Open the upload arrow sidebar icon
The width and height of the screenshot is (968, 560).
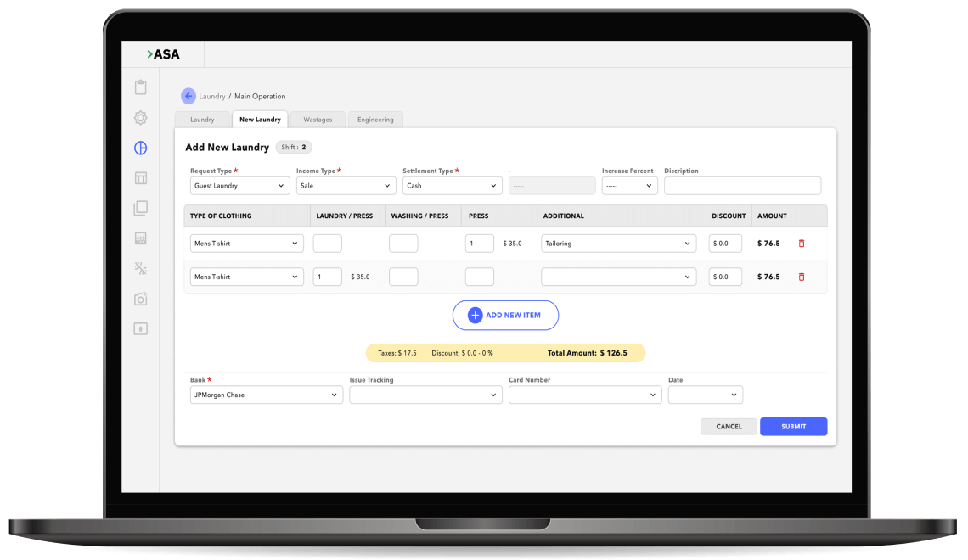pos(141,328)
